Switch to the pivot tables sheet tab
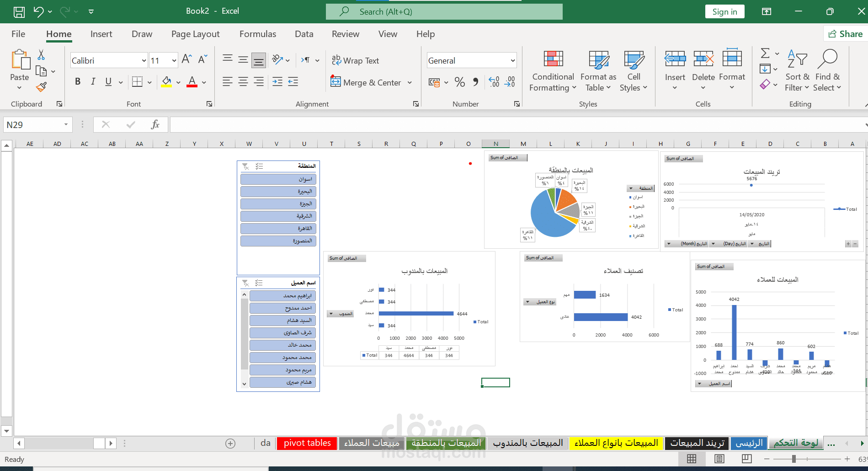Screen dimensions: 868x471 307,443
